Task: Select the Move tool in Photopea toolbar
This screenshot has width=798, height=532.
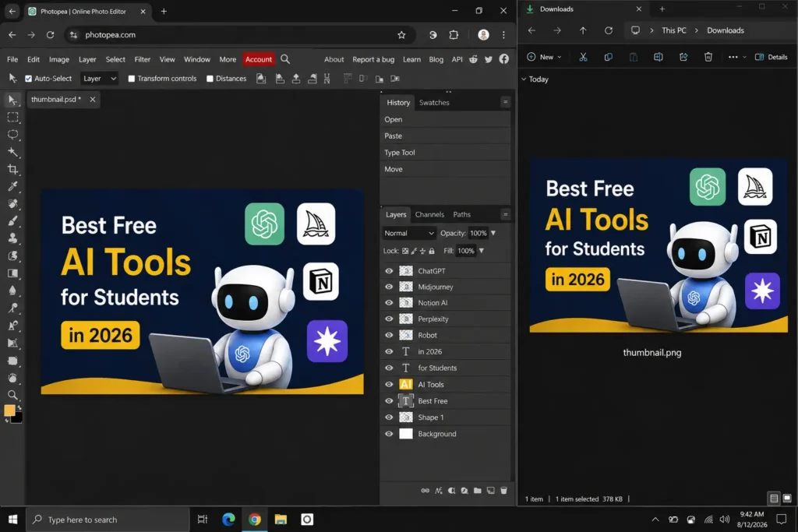Action: coord(12,100)
